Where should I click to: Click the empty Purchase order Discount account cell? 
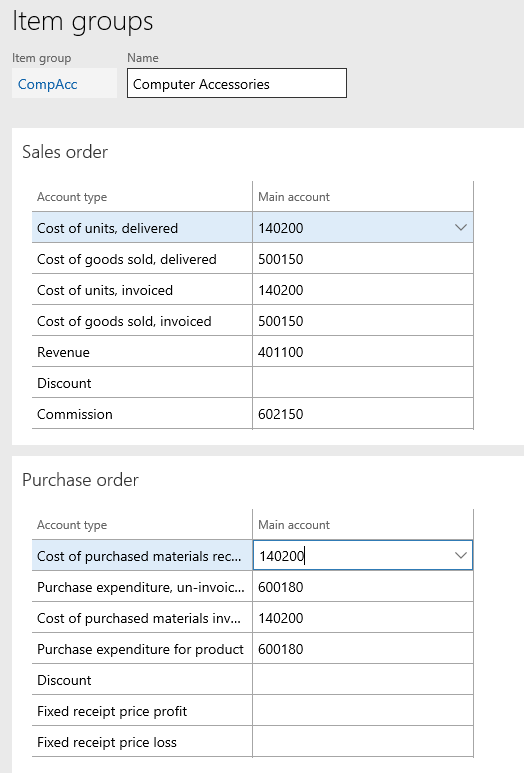(363, 680)
